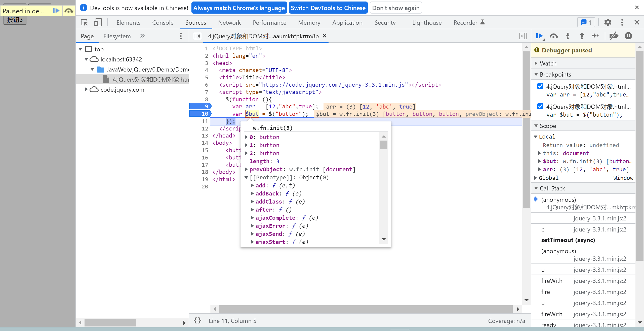Select the 'l' call stack frame
This screenshot has width=644, height=331.
tap(584, 218)
